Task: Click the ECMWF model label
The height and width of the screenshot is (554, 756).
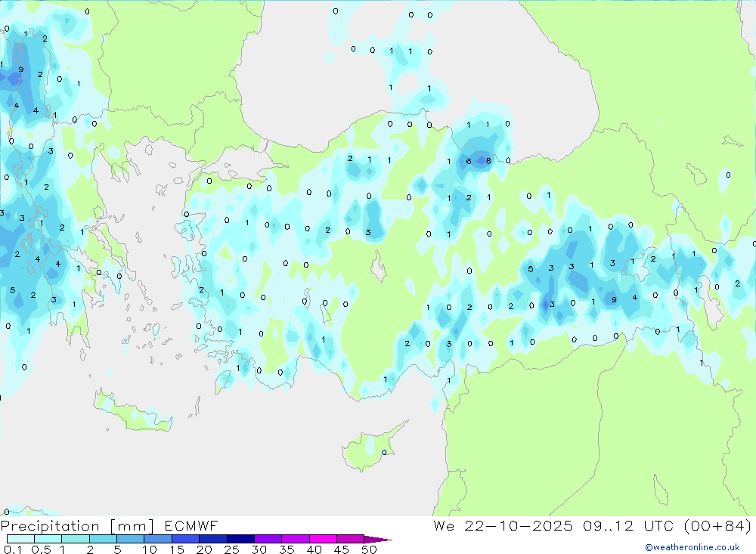Action: click(191, 525)
